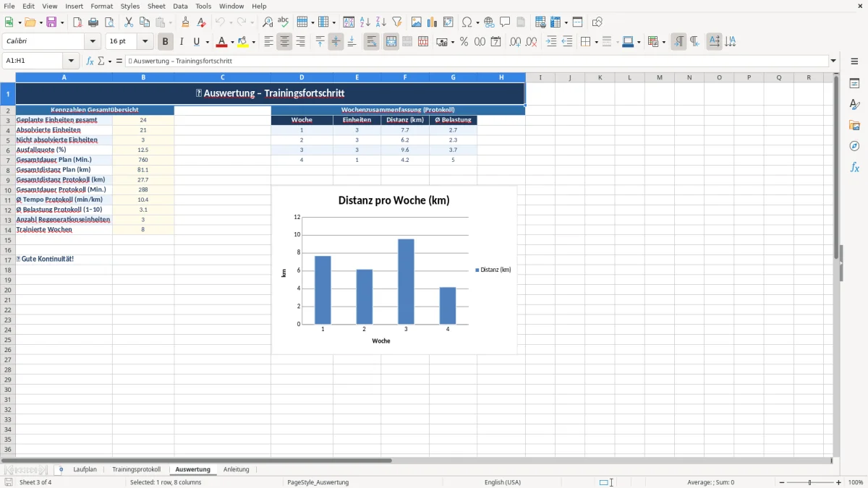Toggle Merge and Center Cells
This screenshot has height=488, width=868.
click(x=391, y=42)
